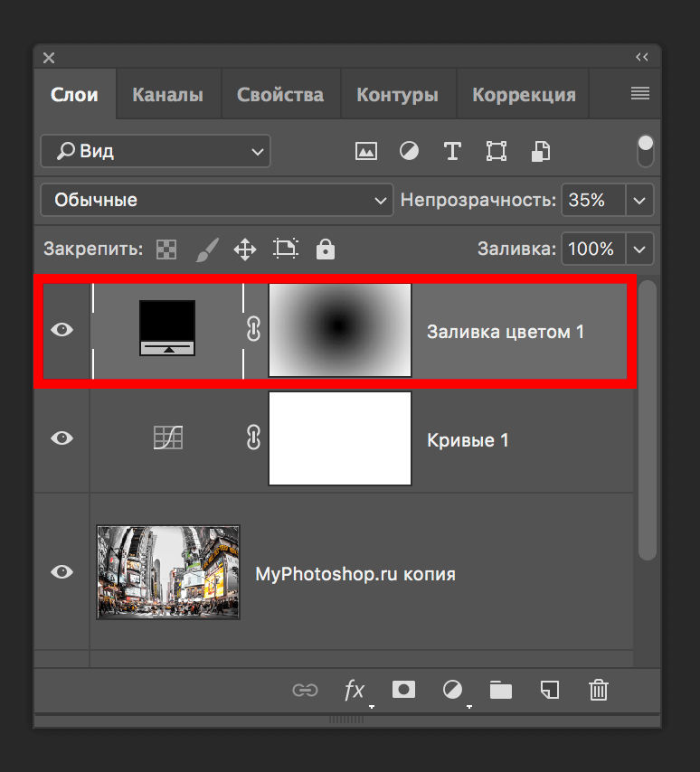Lock image pixels with brush icon
Image resolution: width=700 pixels, height=772 pixels.
tap(207, 249)
